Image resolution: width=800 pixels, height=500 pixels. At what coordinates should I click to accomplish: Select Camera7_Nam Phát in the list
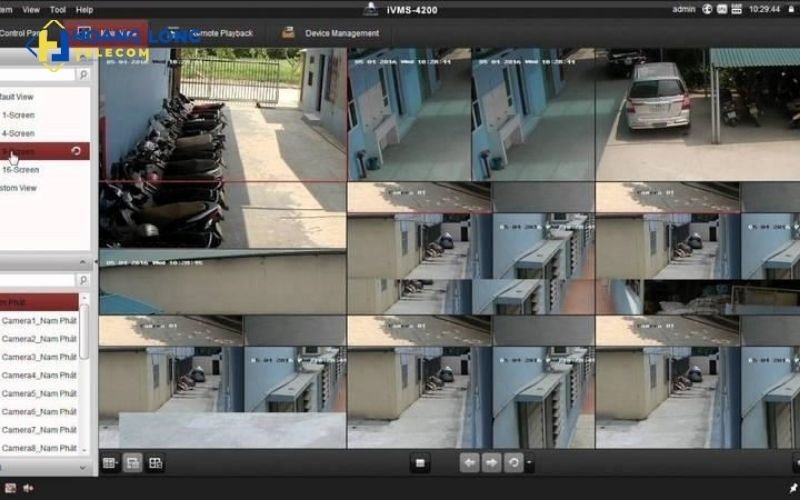(39, 430)
